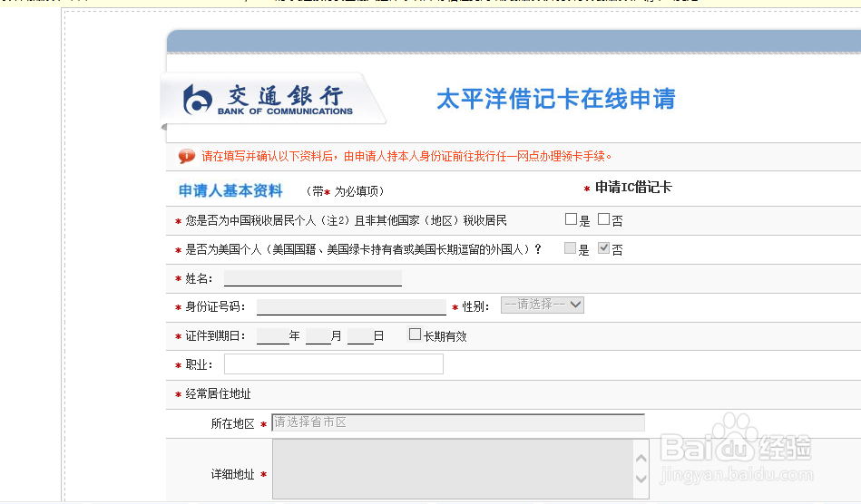This screenshot has height=504, width=861.
Task: Open the 性别 dropdown
Action: pos(542,305)
